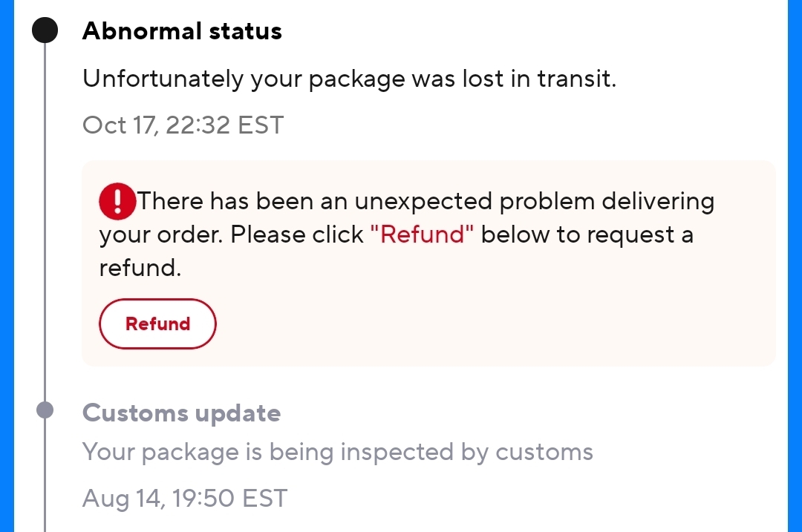Click "Your package is being inspected by customs"
Image resolution: width=802 pixels, height=532 pixels.
(x=337, y=451)
